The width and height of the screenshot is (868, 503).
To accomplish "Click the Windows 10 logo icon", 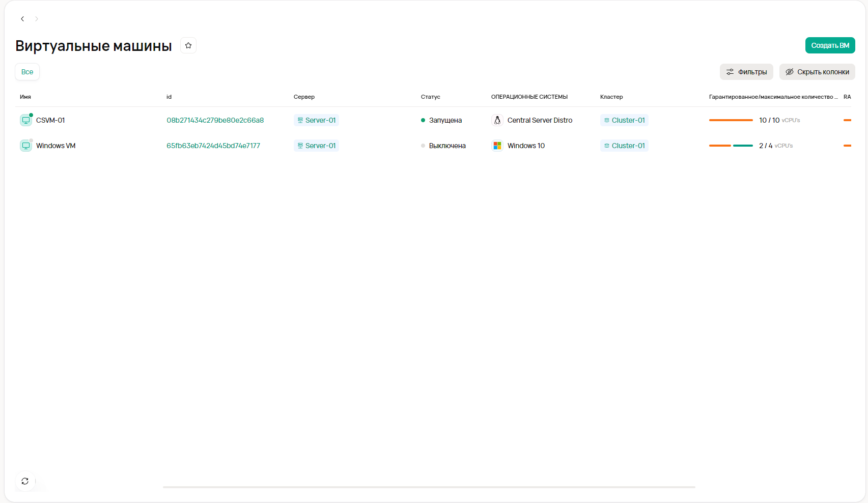I will (497, 146).
